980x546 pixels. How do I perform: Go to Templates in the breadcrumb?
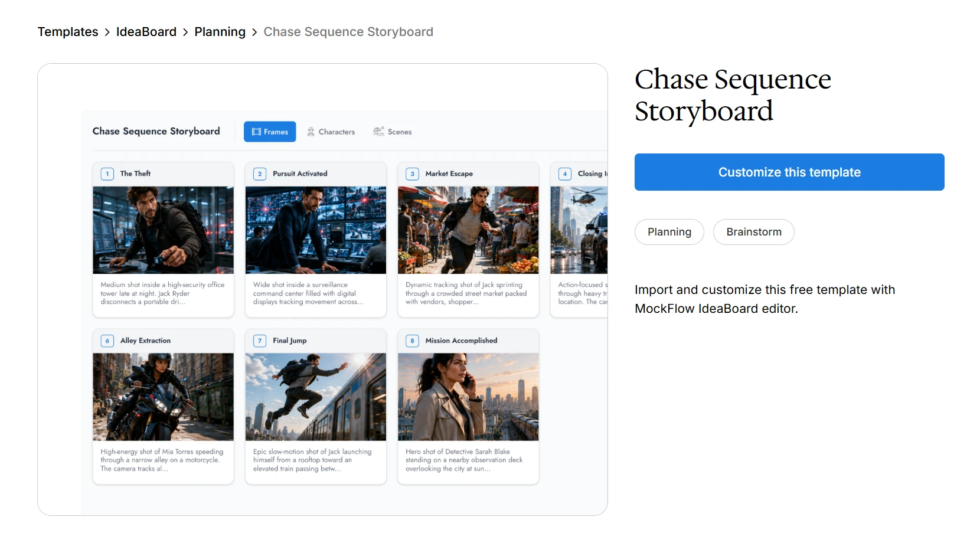tap(68, 32)
